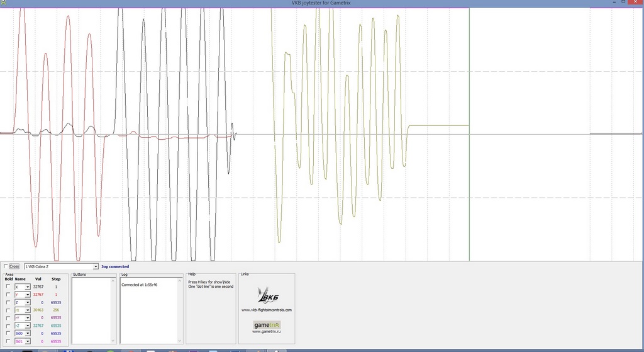
Task: Click the green vertical time cursor line
Action: click(x=469, y=189)
